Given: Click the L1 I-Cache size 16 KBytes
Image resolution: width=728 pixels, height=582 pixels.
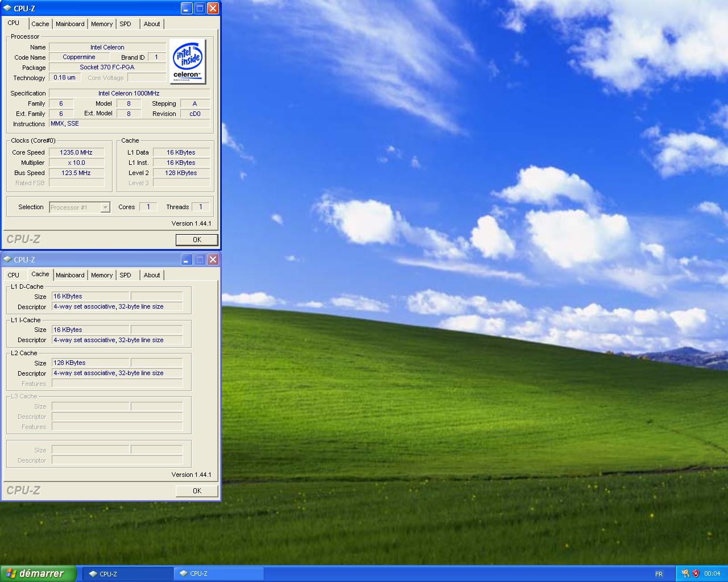Looking at the screenshot, I should click(x=90, y=330).
